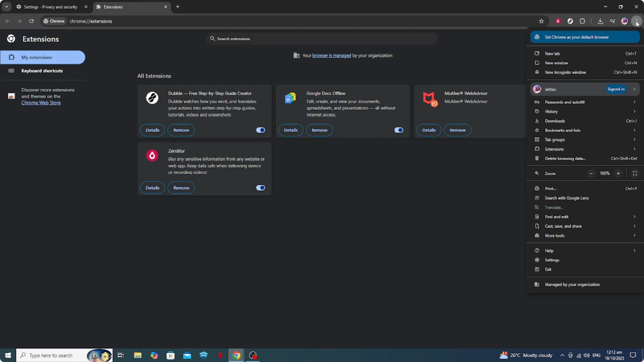Image resolution: width=644 pixels, height=362 pixels.
Task: Open the Mail app in taskbar
Action: tap(187, 355)
